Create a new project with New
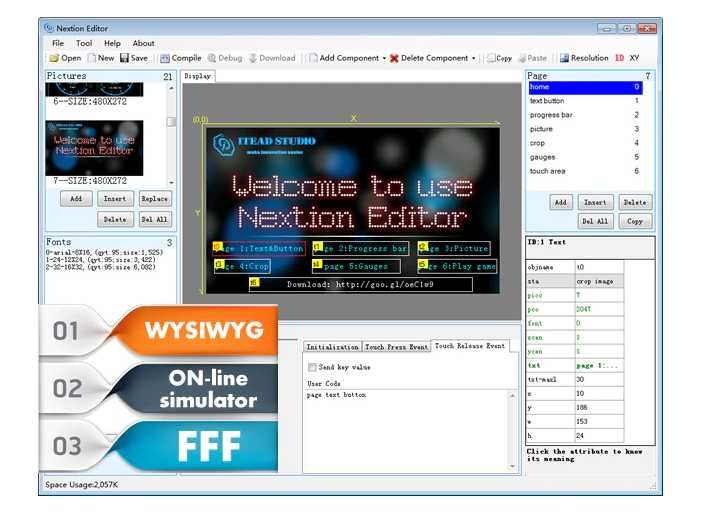 click(101, 58)
